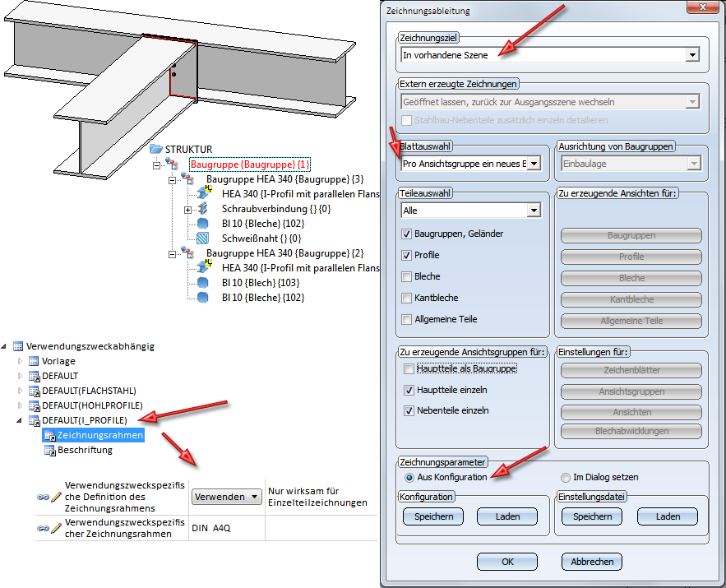Open the Zeichnungsziel dropdown
This screenshot has width=726, height=588.
coord(692,55)
